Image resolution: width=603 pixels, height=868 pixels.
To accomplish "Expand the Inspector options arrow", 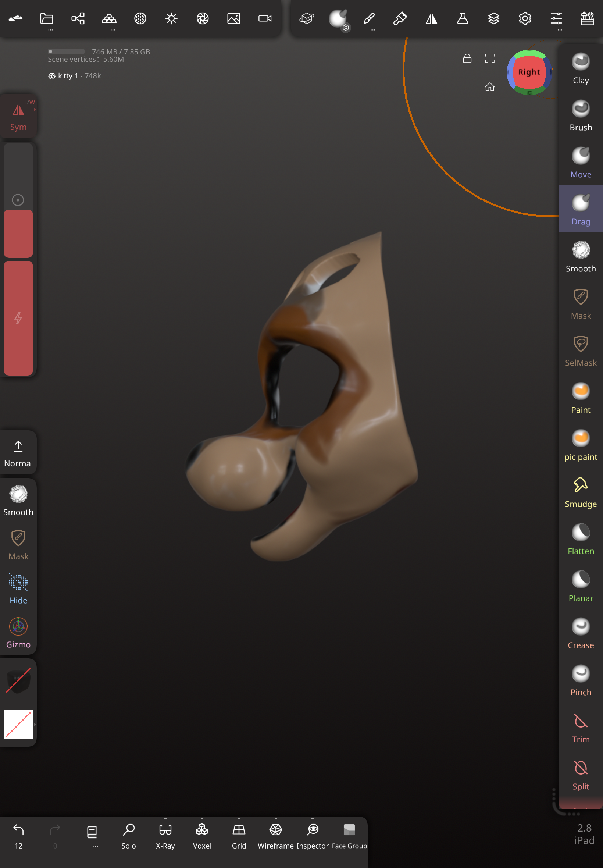I will click(x=313, y=818).
